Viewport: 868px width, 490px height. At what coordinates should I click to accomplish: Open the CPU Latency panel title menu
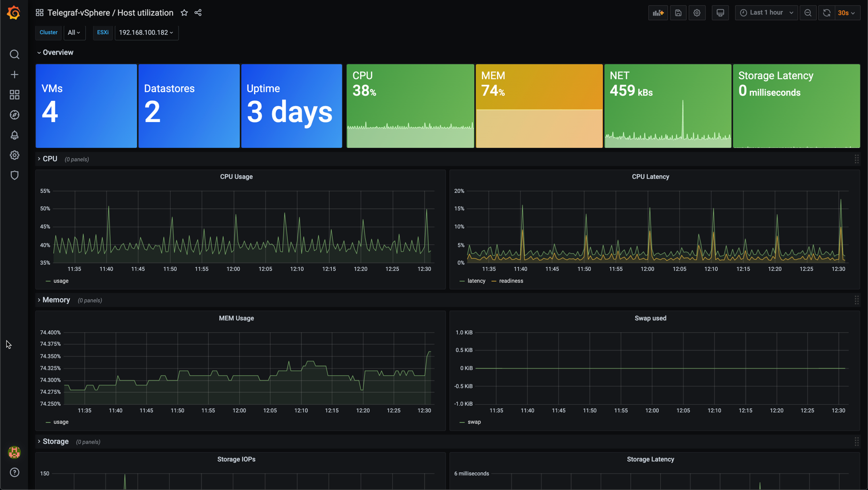point(650,177)
